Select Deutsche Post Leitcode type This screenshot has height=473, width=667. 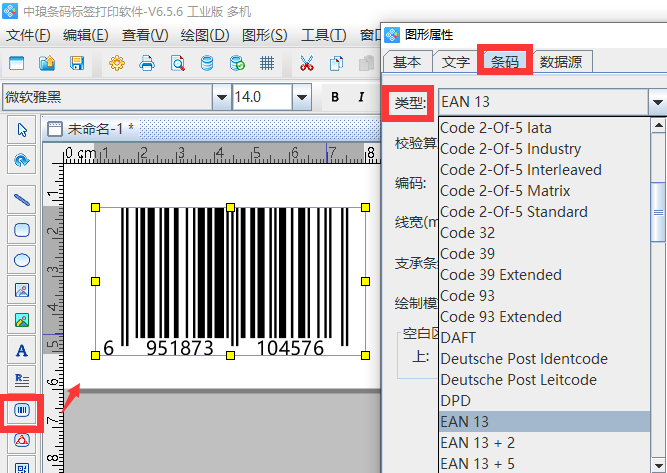coord(544,379)
